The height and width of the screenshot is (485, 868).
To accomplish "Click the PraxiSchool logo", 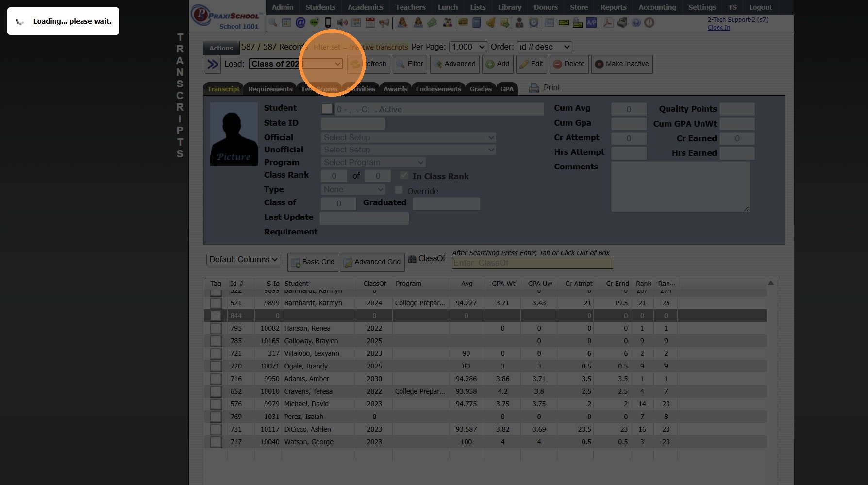I will (x=227, y=16).
